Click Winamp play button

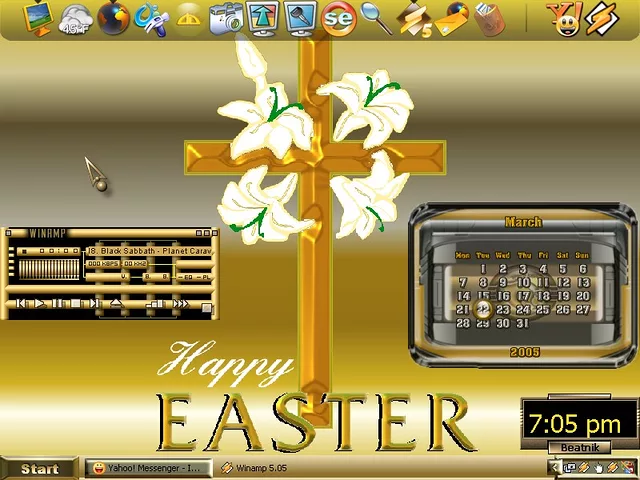point(39,303)
